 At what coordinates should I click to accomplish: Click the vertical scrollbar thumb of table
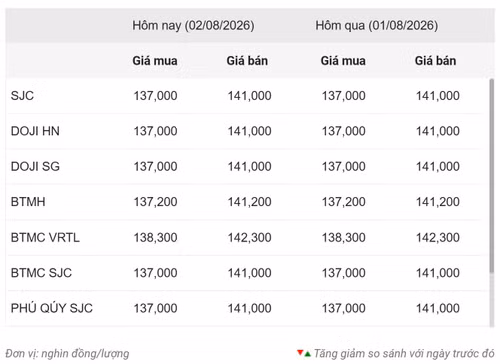click(x=492, y=176)
